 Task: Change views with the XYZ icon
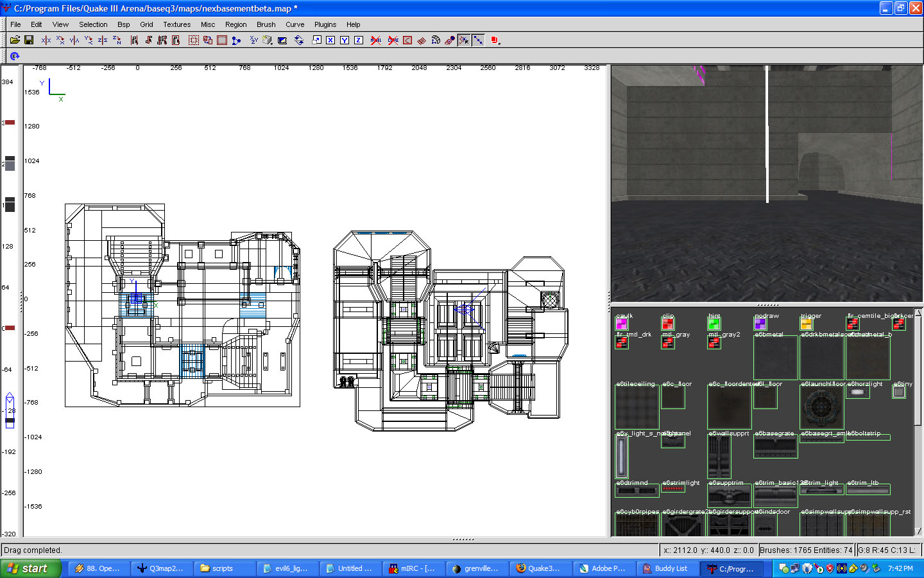[253, 40]
